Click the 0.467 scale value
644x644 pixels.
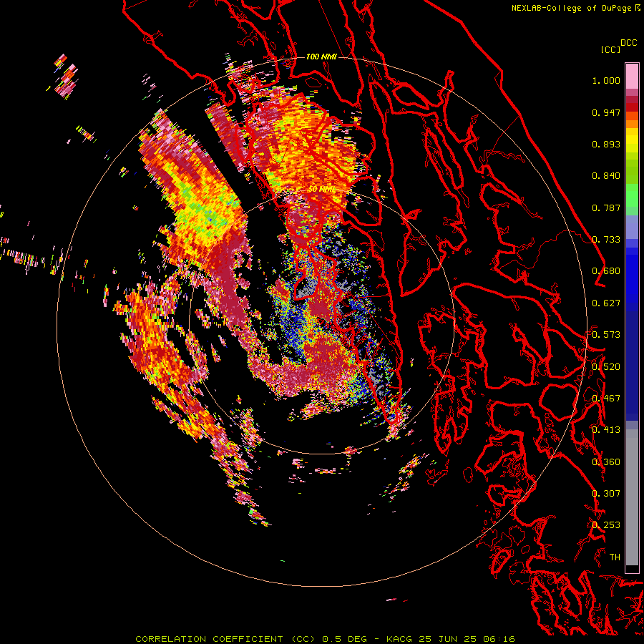(606, 399)
